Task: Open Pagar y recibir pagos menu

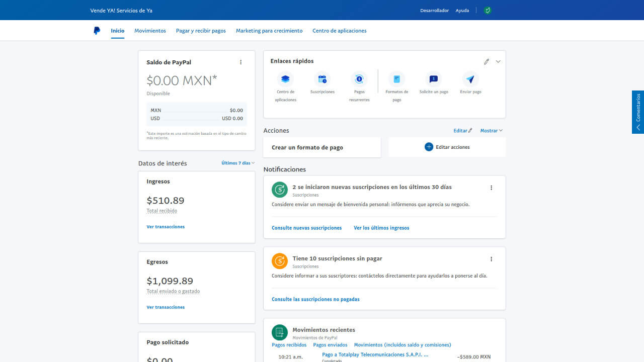Action: (x=201, y=31)
